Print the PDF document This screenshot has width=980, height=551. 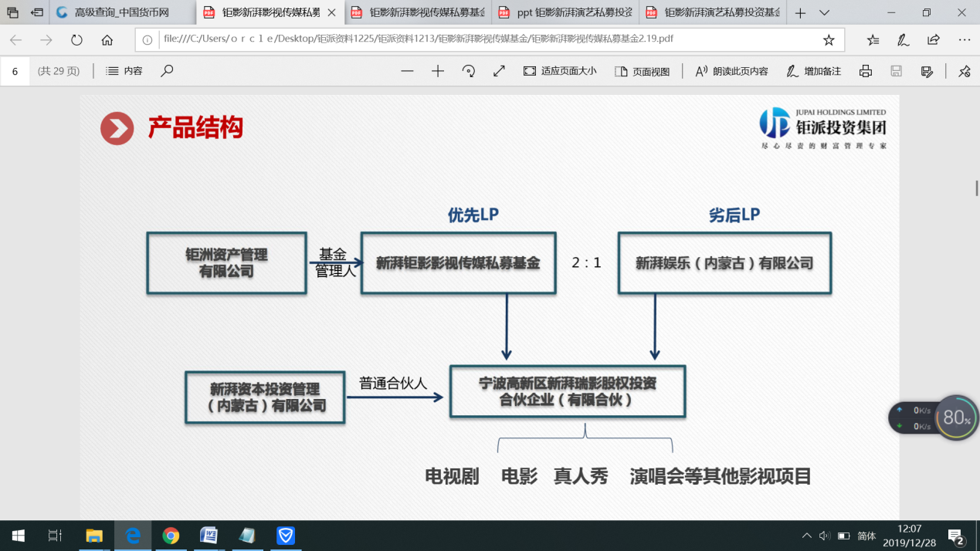[x=866, y=71]
